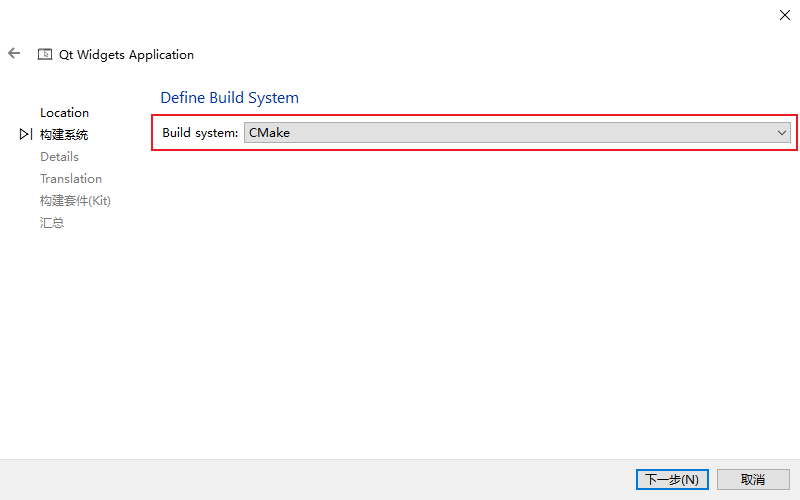Cancel the wizard with 取消 button

[x=753, y=480]
